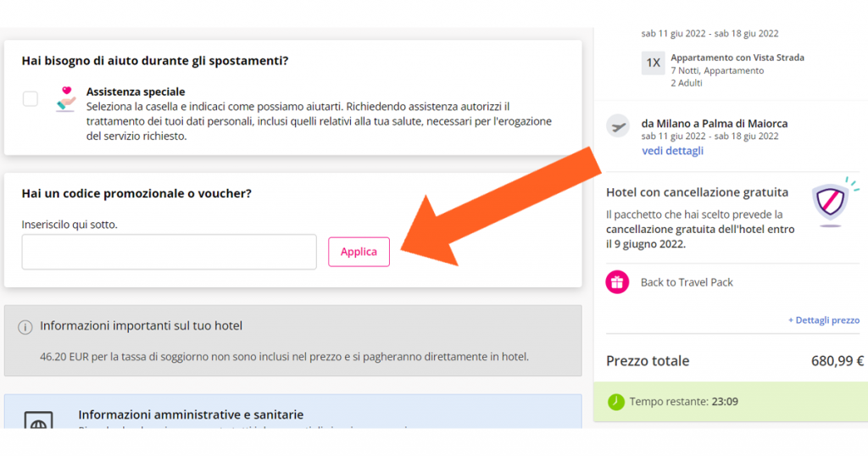The height and width of the screenshot is (456, 868).
Task: Click the green clock timer icon
Action: pos(616,402)
